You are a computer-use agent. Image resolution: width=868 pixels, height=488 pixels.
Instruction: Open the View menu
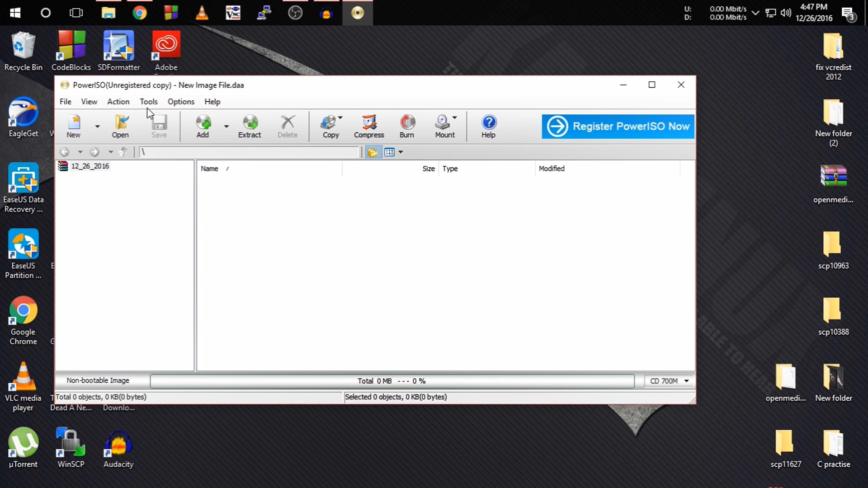tap(89, 102)
